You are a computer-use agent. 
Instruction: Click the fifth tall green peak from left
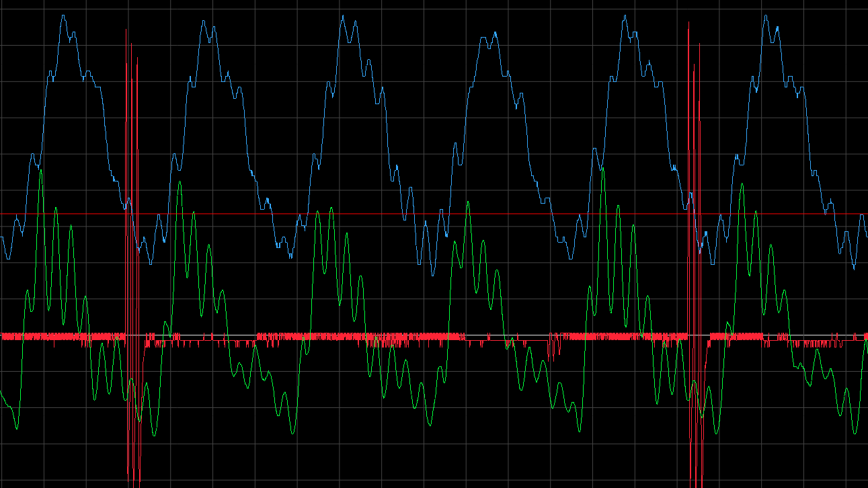point(603,169)
